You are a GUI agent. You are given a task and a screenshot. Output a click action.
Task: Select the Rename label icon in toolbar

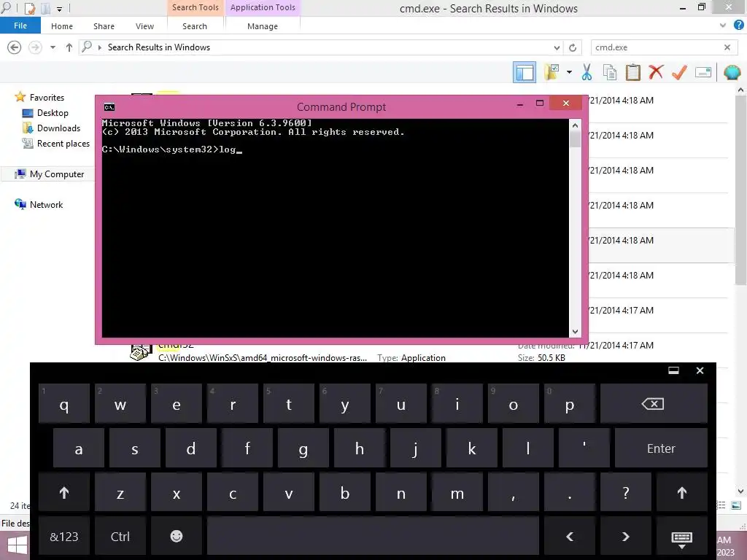(x=703, y=72)
